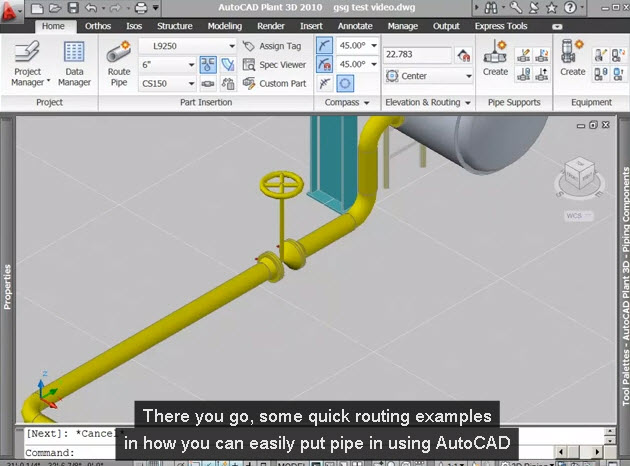Image resolution: width=630 pixels, height=466 pixels.
Task: Toggle compass tick marks icon
Action: [x=324, y=45]
